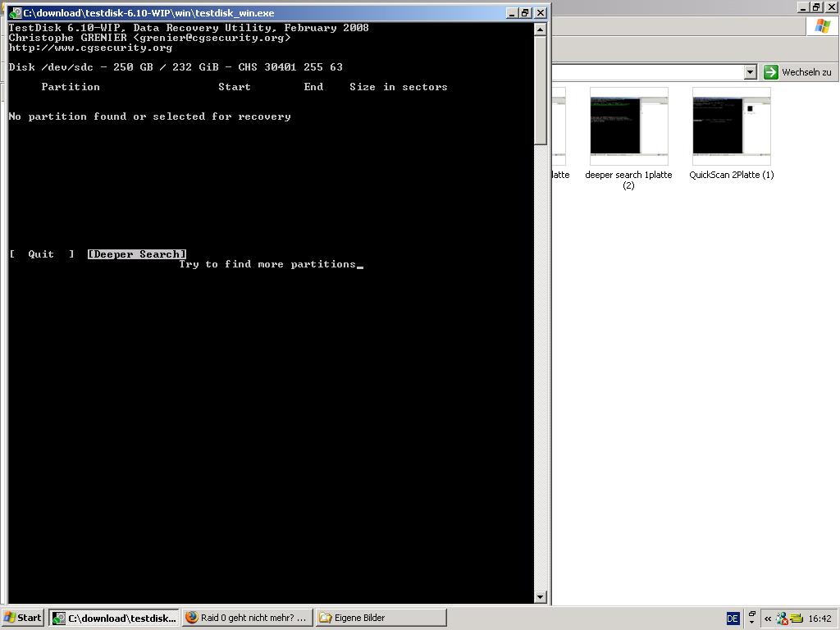
Task: Click the network tray icon with red X
Action: [782, 619]
